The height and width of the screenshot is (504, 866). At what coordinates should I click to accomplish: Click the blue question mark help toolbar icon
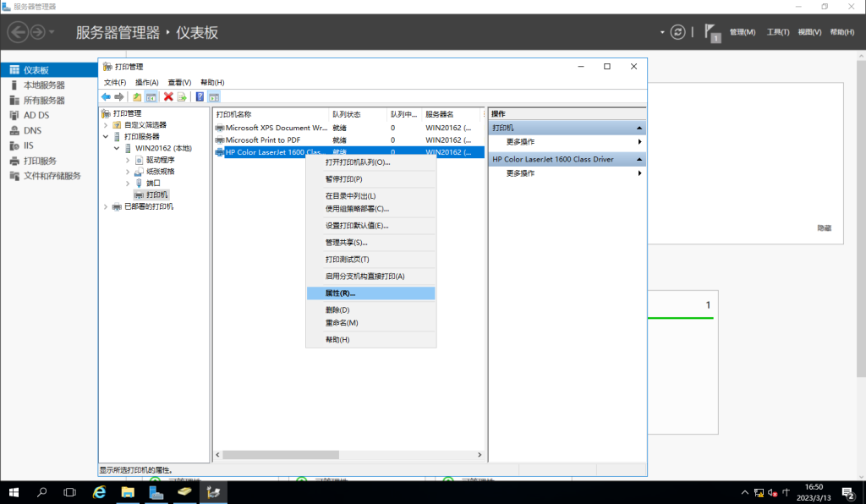(x=200, y=97)
